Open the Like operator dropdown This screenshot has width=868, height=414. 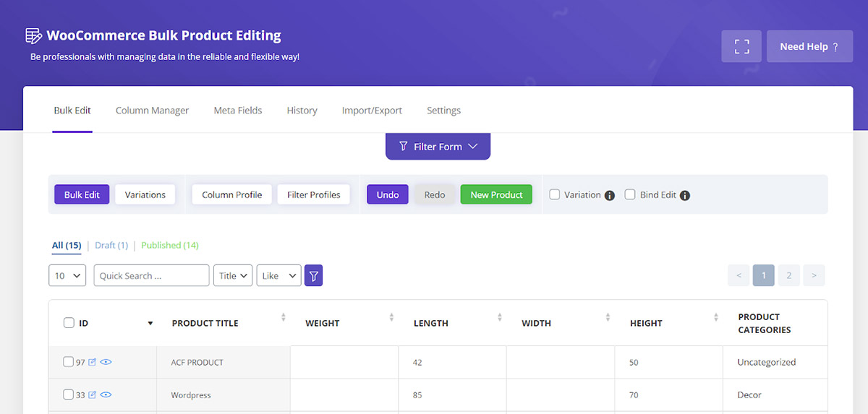pos(278,275)
